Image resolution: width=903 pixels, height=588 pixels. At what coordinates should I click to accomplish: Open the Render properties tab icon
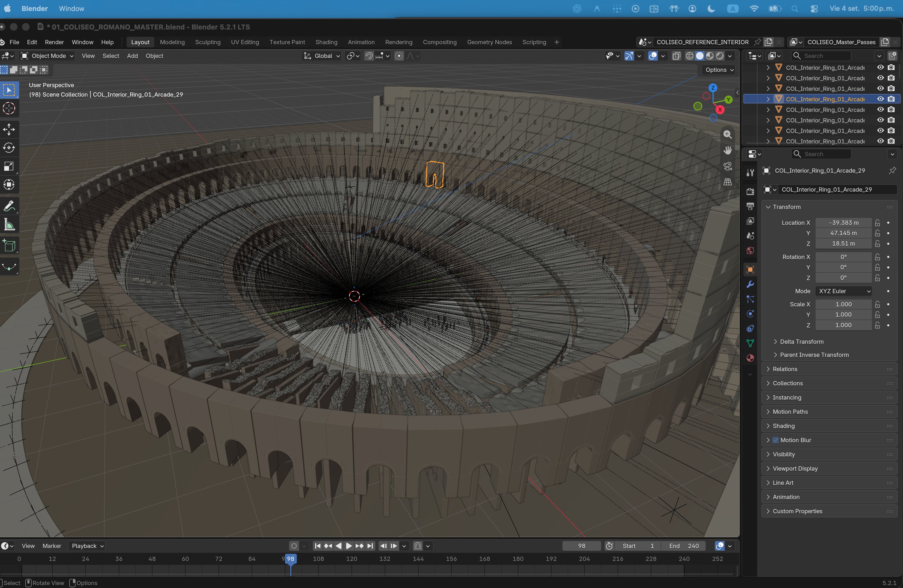750,192
